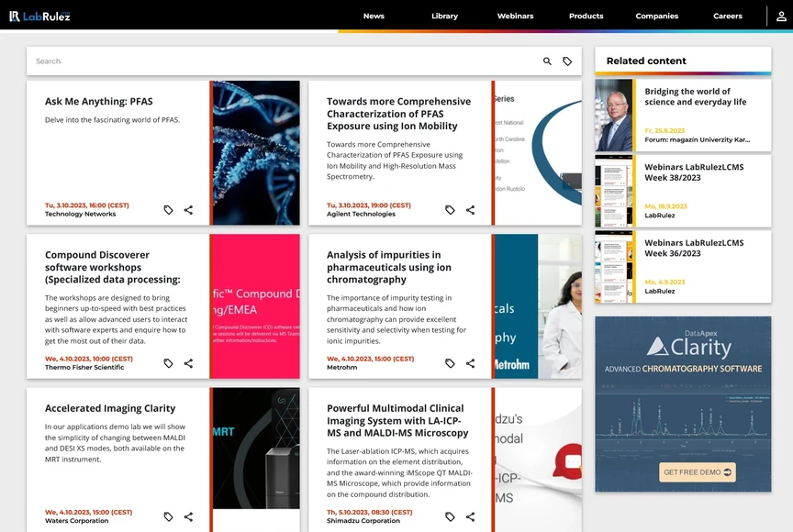The width and height of the screenshot is (793, 532).
Task: Open the News menu item
Action: (374, 16)
